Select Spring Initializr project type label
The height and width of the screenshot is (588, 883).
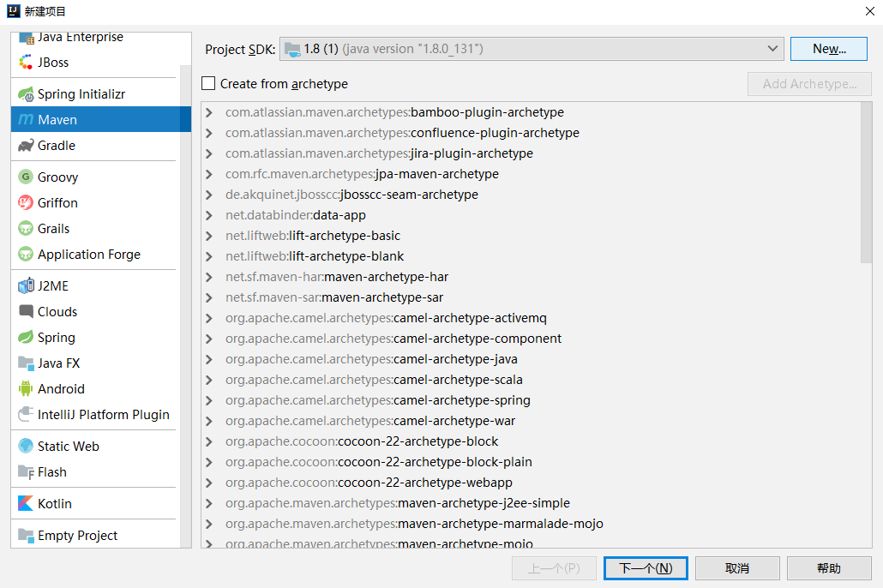point(81,94)
